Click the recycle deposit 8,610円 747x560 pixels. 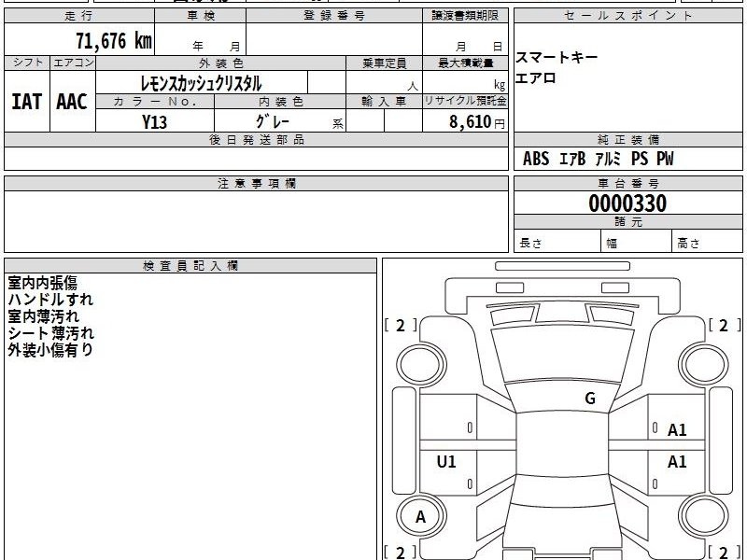476,122
